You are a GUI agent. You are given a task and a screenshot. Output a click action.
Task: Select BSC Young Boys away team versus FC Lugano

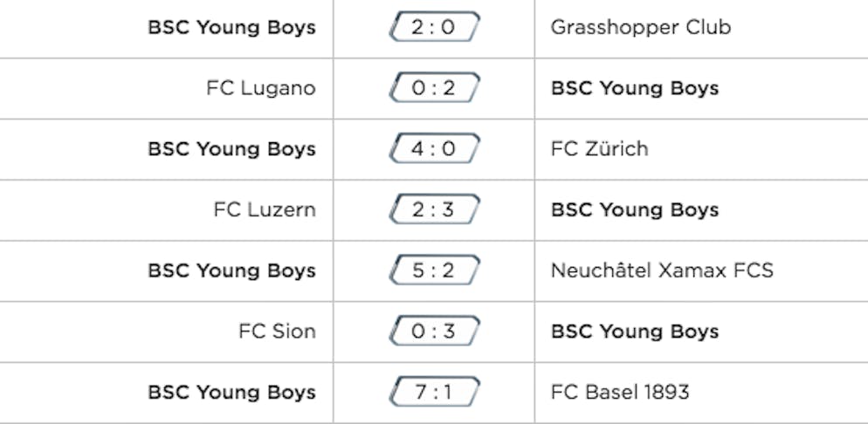[635, 88]
